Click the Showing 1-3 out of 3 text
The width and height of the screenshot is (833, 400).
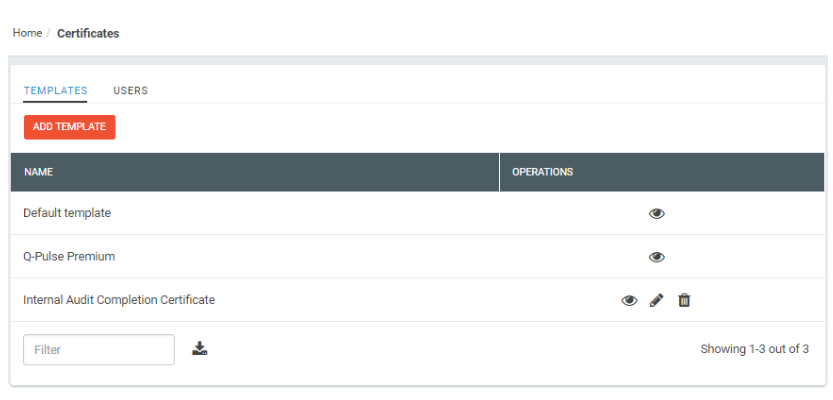pos(754,349)
